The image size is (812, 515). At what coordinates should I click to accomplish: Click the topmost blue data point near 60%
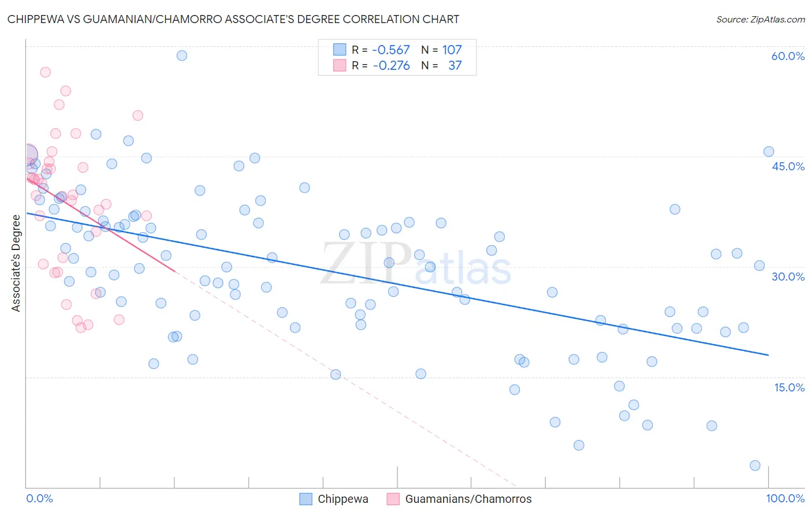pyautogui.click(x=182, y=55)
